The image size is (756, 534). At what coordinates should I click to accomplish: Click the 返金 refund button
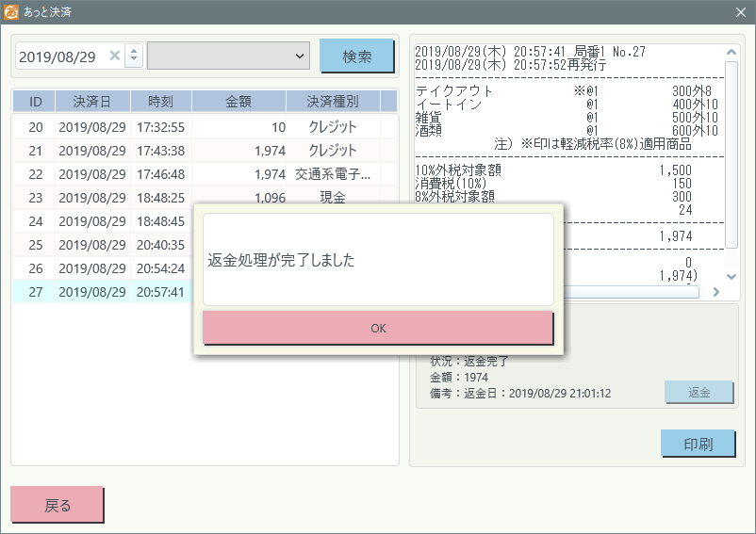pos(698,393)
